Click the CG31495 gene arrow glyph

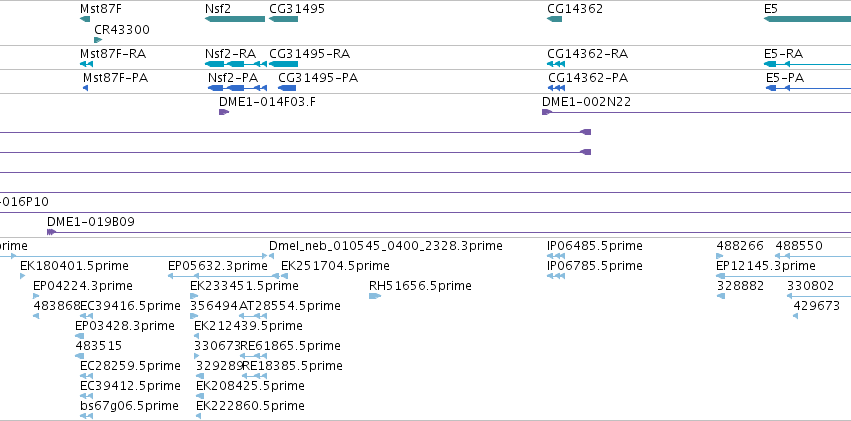point(283,19)
